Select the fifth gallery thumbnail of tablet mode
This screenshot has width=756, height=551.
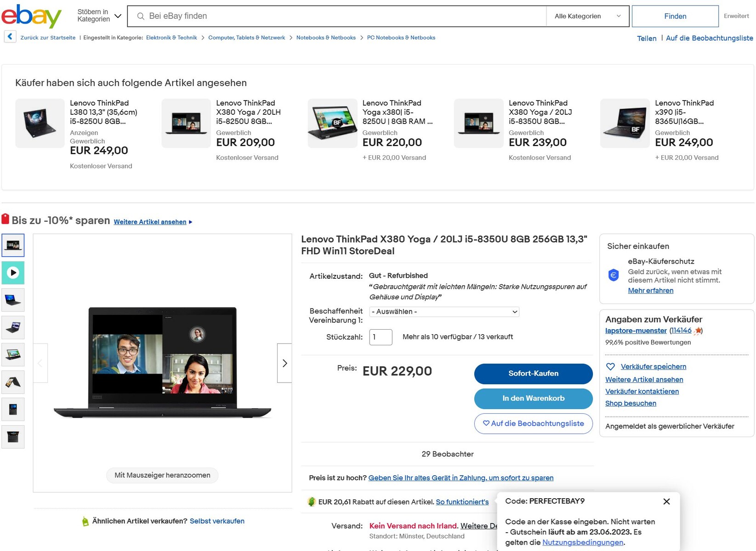[x=13, y=354]
